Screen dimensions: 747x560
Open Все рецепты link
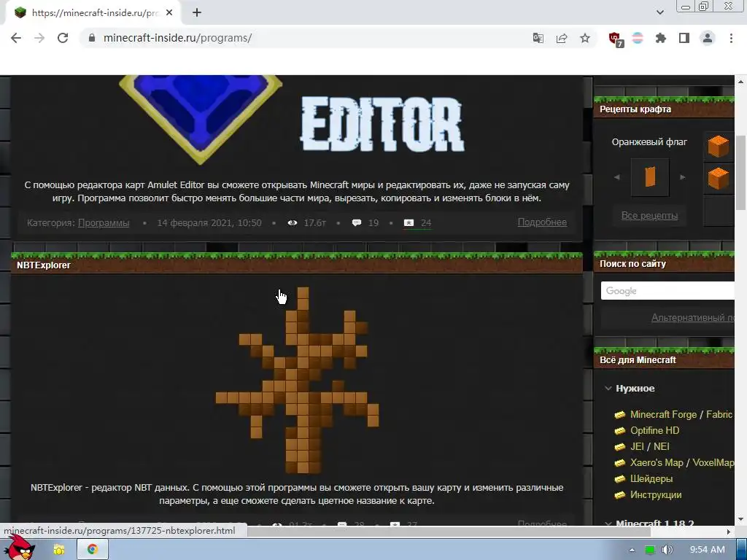tap(649, 216)
